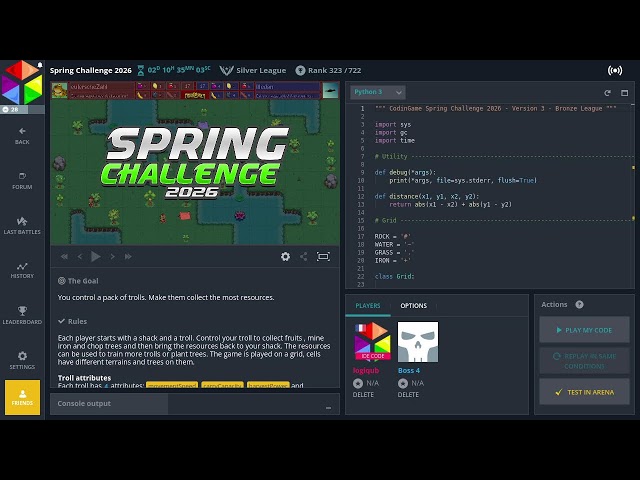Click the "ROCK = '#'" code line
Screen dimensions: 640x480
(393, 236)
